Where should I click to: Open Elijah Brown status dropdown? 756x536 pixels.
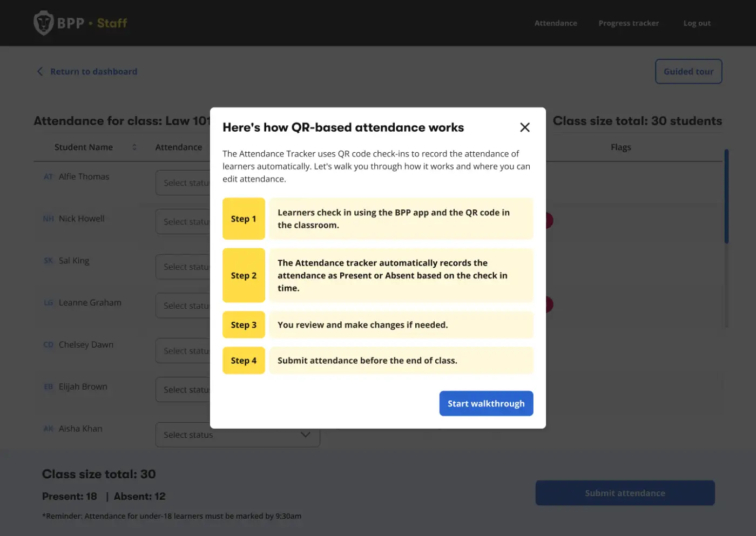pyautogui.click(x=183, y=390)
